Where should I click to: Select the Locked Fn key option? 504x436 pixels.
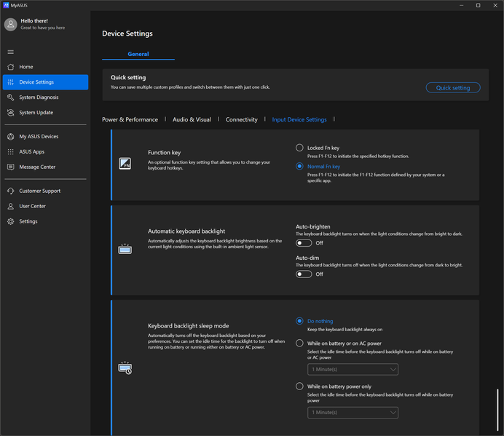tap(299, 148)
